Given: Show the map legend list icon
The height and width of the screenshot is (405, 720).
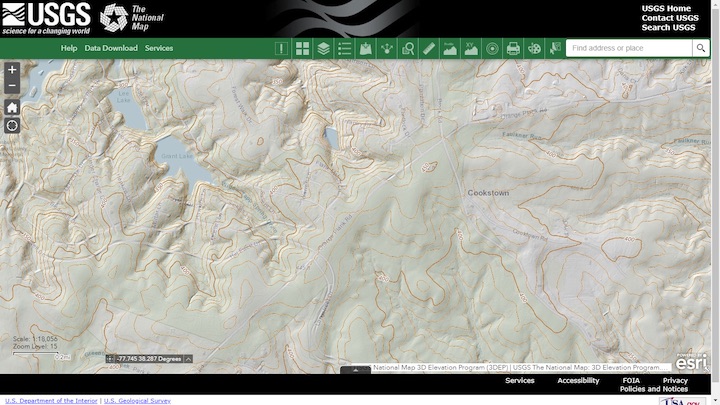Looking at the screenshot, I should point(344,48).
